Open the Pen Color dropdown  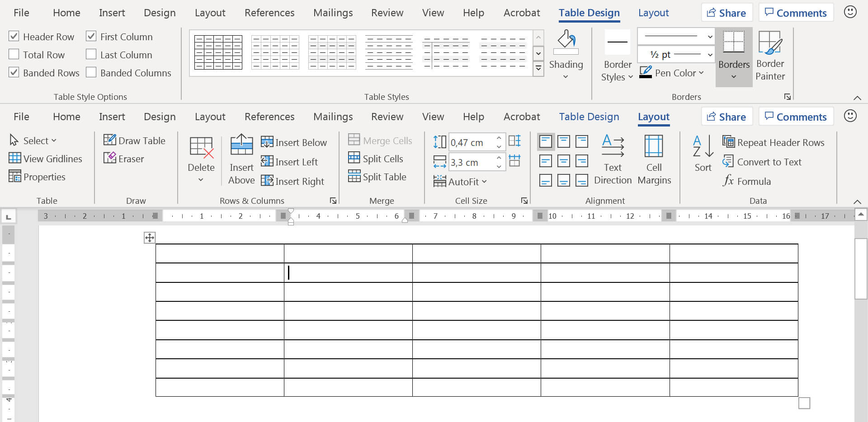672,73
